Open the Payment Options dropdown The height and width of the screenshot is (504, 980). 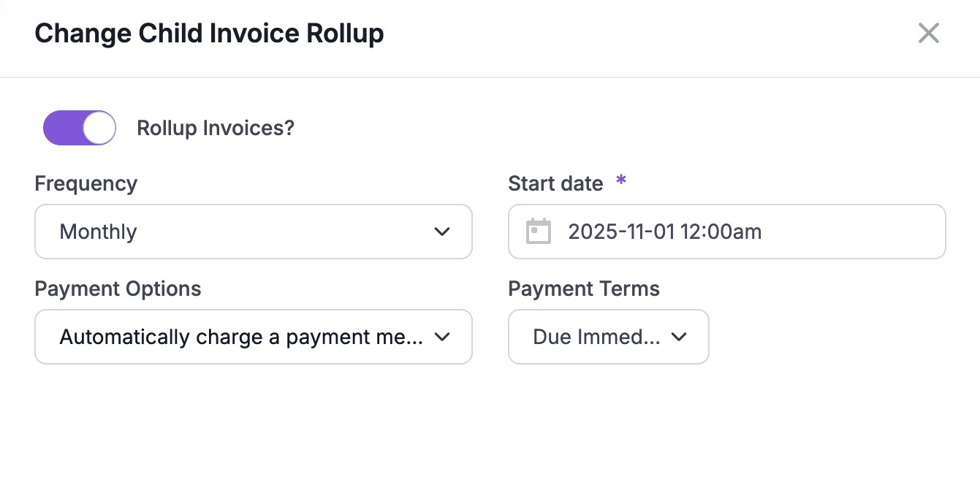(x=253, y=337)
